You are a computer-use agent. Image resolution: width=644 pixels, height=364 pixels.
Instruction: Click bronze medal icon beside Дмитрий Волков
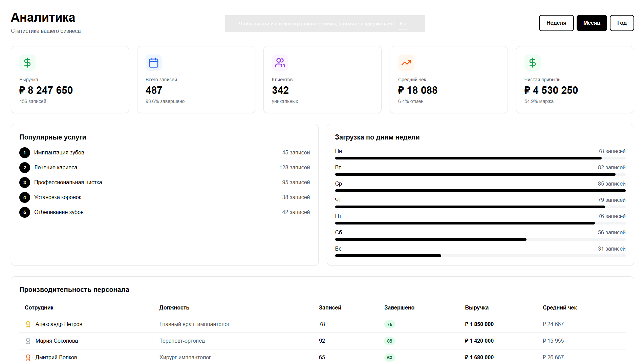(x=28, y=358)
